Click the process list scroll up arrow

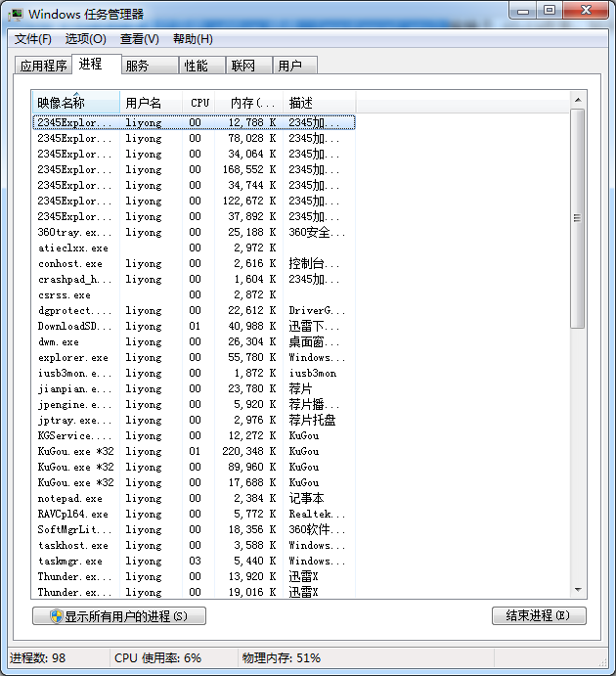(578, 100)
